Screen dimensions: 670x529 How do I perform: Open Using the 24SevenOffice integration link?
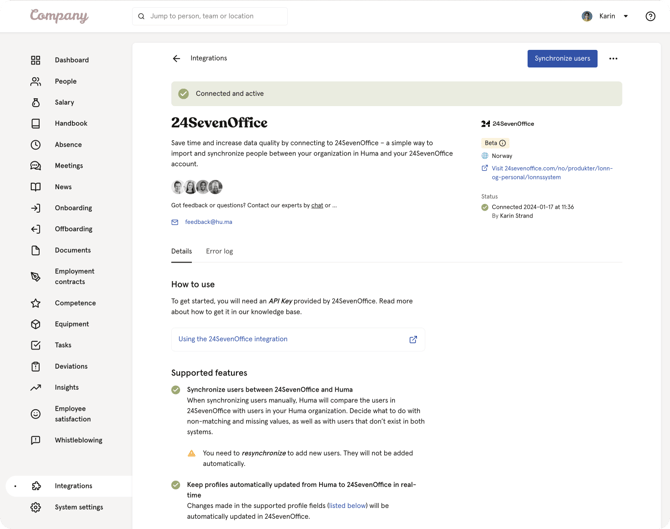pyautogui.click(x=233, y=339)
